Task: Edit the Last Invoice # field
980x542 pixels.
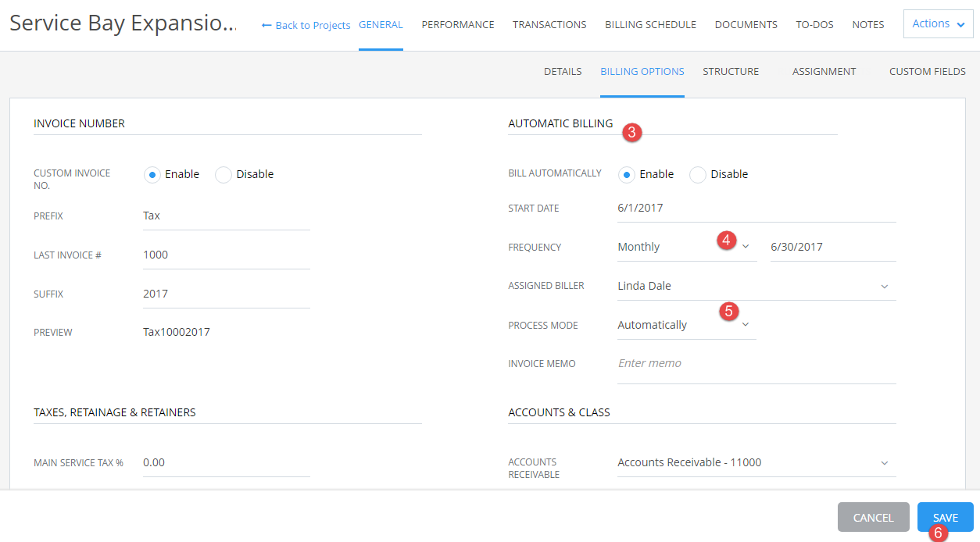Action: click(227, 255)
